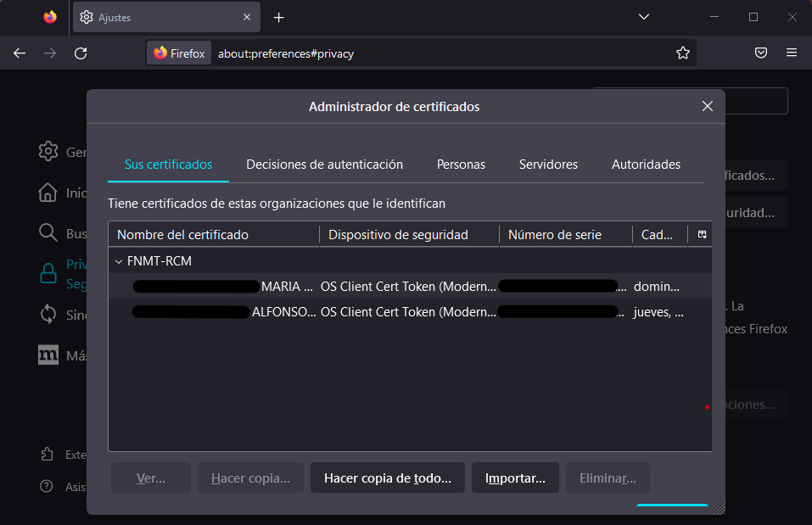
Task: Open a new tab with plus icon
Action: click(279, 17)
